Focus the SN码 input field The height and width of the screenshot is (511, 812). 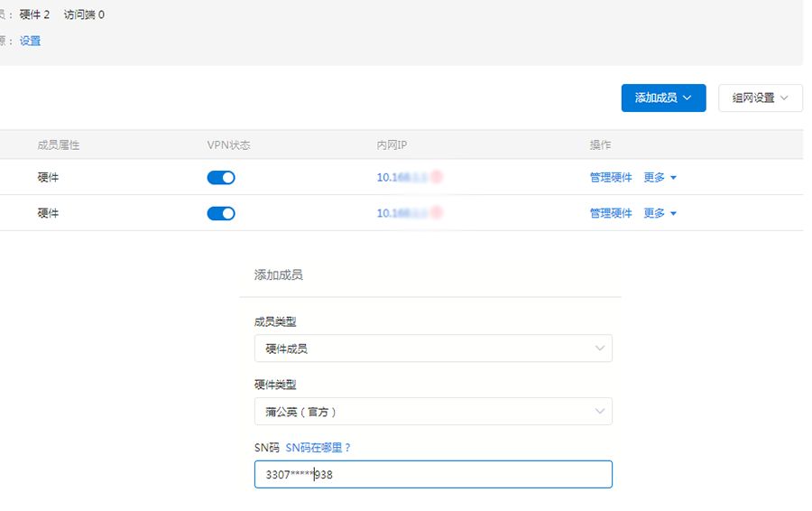pyautogui.click(x=433, y=474)
